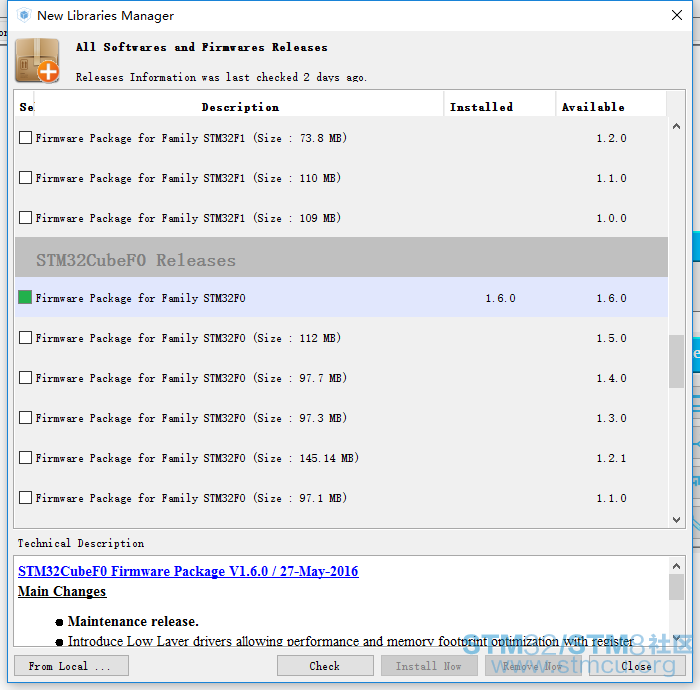Click available version 1.1.0 for STM32F1
The width and height of the screenshot is (700, 690).
coord(612,178)
